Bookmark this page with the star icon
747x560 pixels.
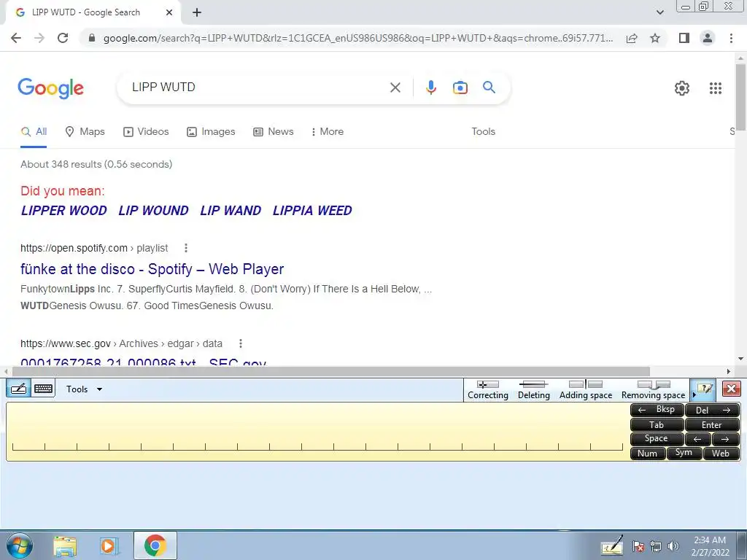pyautogui.click(x=655, y=38)
